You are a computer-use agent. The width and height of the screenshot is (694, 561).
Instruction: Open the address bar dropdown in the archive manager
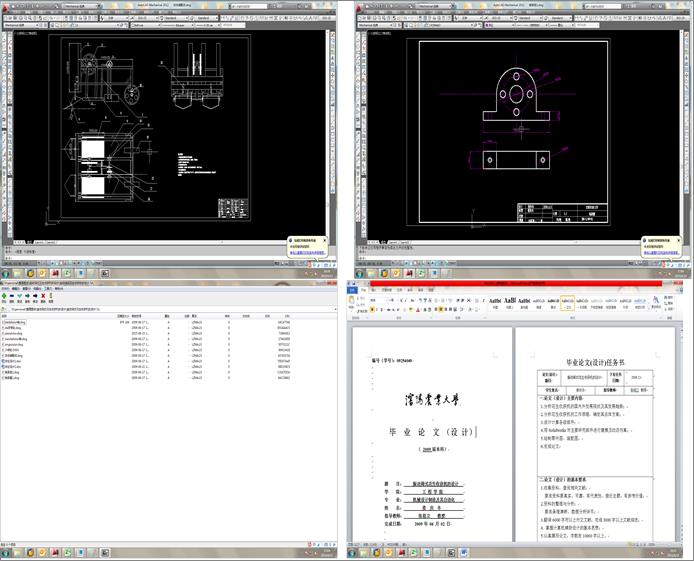334,309
